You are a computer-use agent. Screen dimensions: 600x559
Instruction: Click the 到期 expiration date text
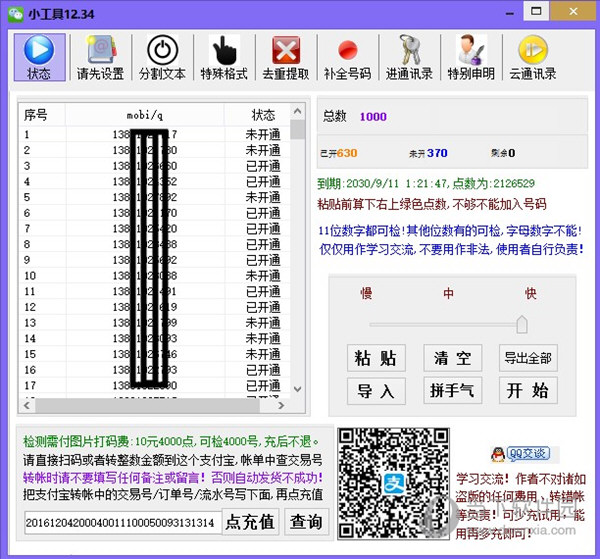coord(382,184)
